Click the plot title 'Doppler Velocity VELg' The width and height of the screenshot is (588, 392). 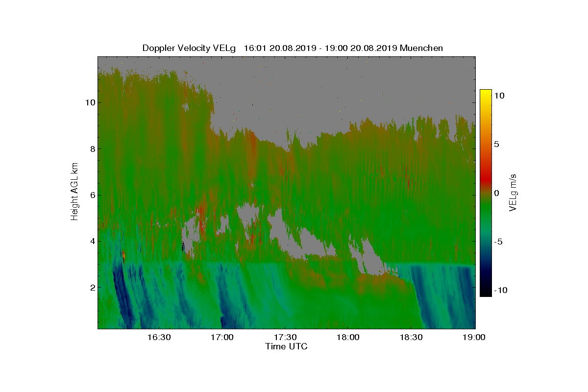tap(189, 48)
